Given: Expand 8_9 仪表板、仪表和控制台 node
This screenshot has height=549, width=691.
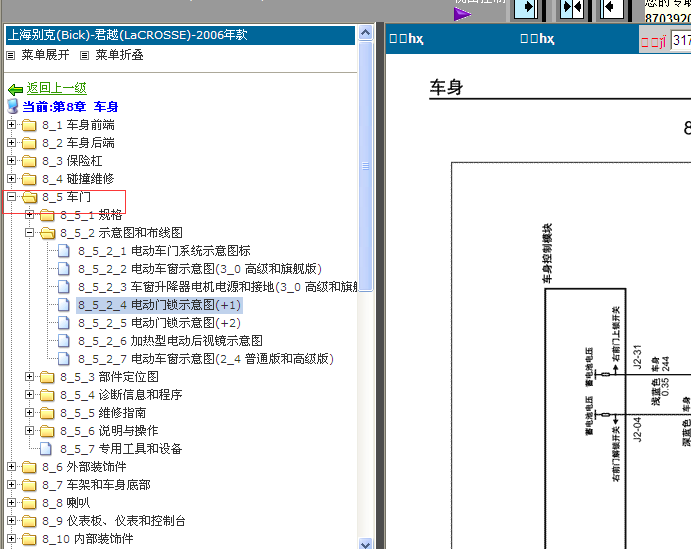Looking at the screenshot, I should [x=11, y=521].
